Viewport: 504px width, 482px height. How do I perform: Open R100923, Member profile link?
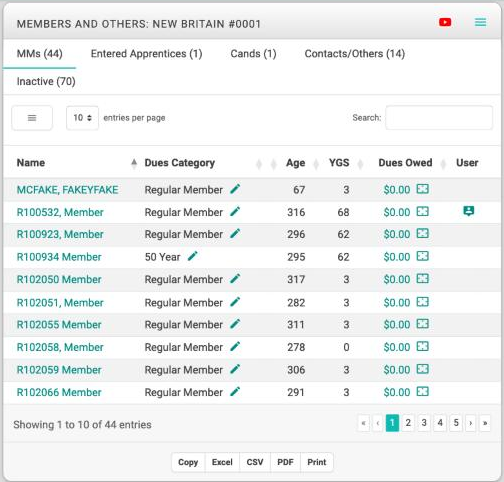pyautogui.click(x=60, y=234)
